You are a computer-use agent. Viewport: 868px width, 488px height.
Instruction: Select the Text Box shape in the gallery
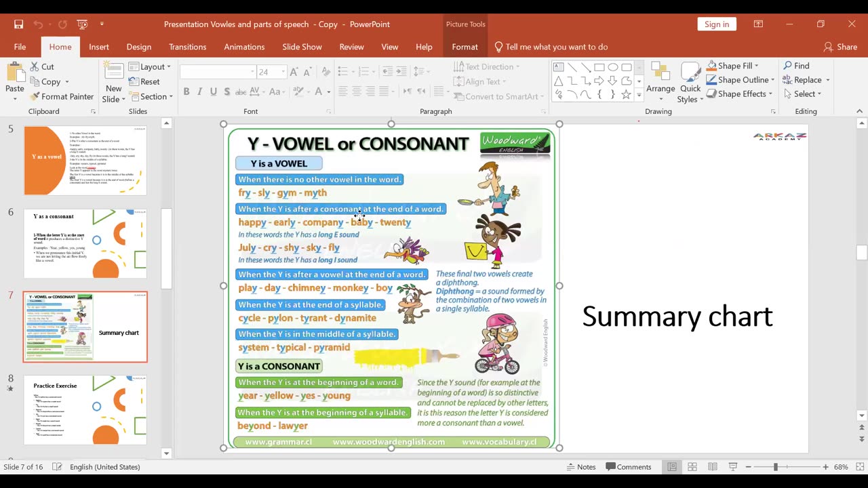[x=559, y=67]
